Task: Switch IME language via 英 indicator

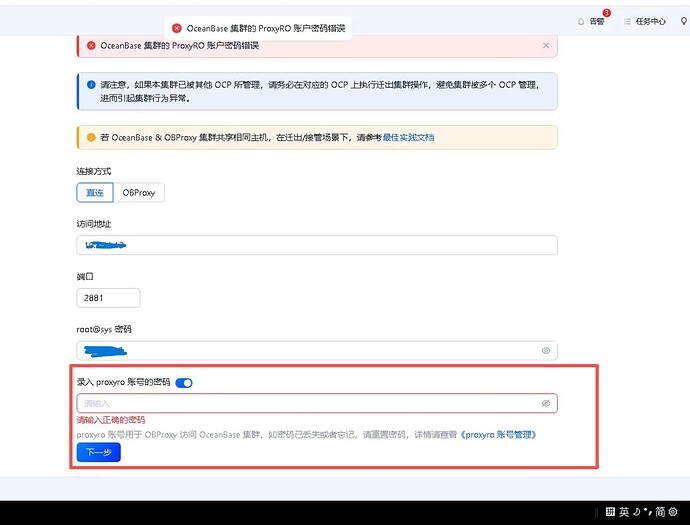Action: click(x=623, y=512)
